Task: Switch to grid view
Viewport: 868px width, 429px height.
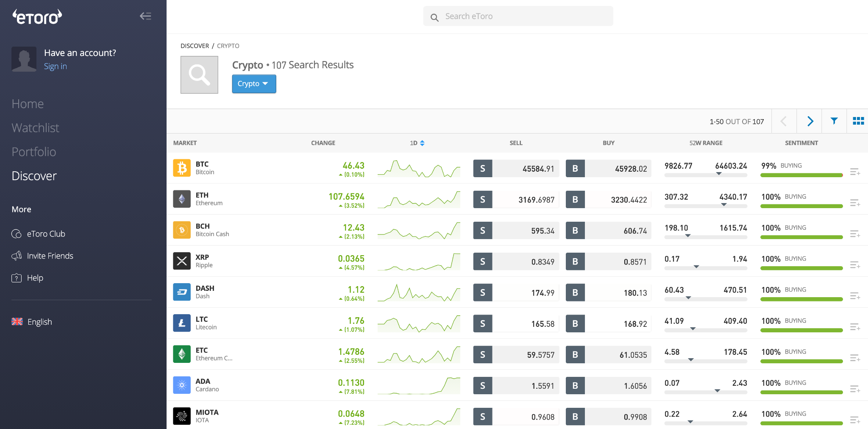Action: (858, 121)
